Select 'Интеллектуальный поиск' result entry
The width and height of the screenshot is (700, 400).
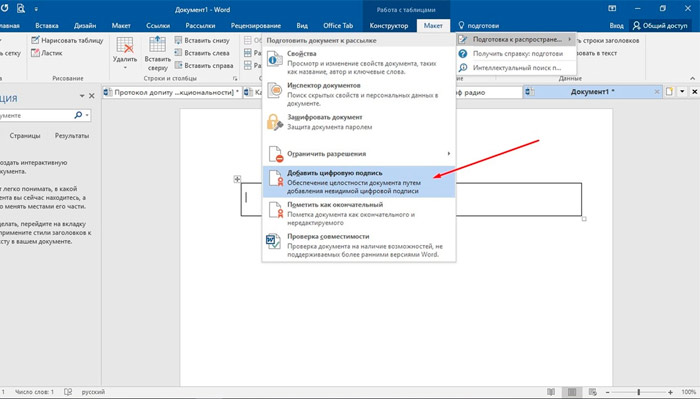pos(517,67)
